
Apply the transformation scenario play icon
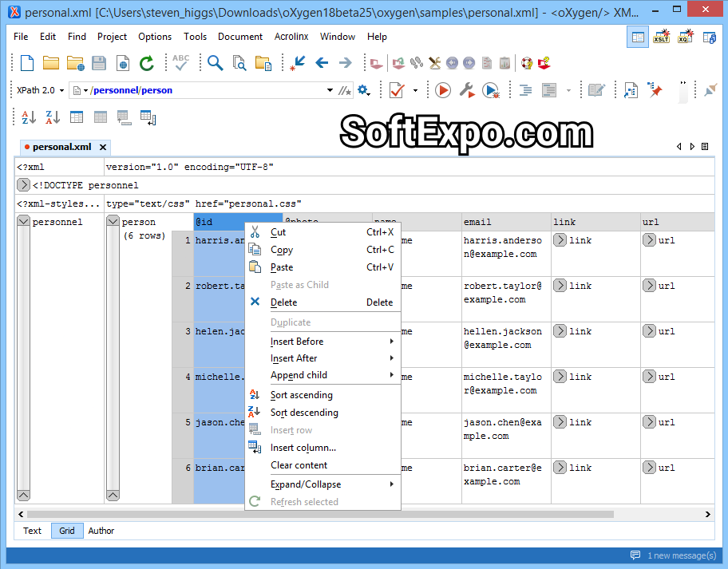click(442, 89)
